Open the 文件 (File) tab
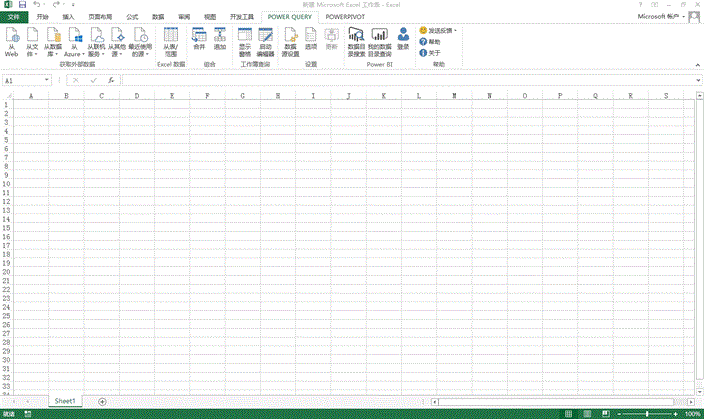 click(x=13, y=17)
